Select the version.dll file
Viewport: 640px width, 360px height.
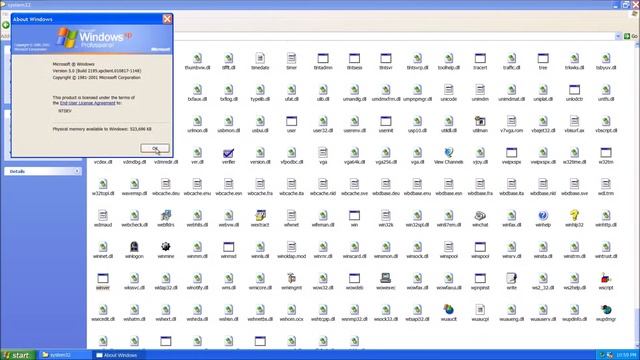click(x=260, y=156)
